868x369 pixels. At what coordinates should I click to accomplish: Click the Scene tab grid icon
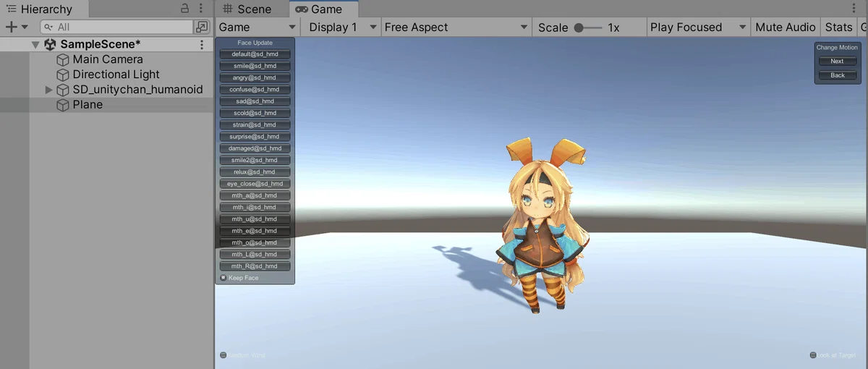(x=228, y=9)
